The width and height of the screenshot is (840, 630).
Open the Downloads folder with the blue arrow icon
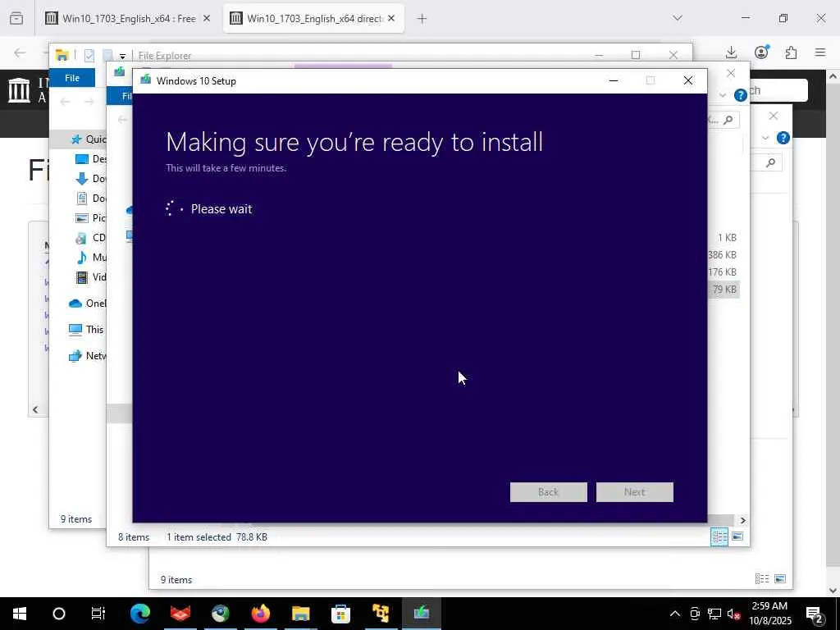tap(91, 178)
